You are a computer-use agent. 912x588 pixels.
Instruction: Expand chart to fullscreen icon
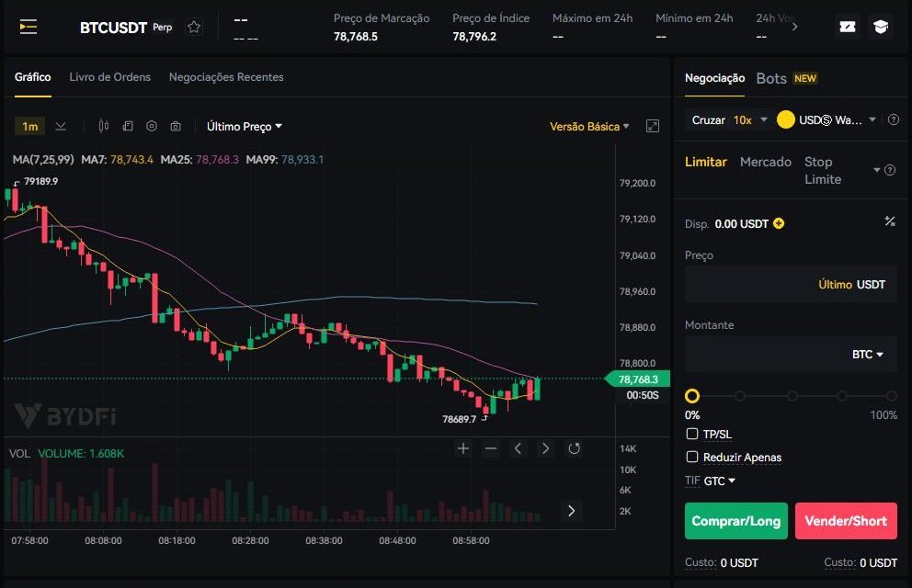point(653,126)
